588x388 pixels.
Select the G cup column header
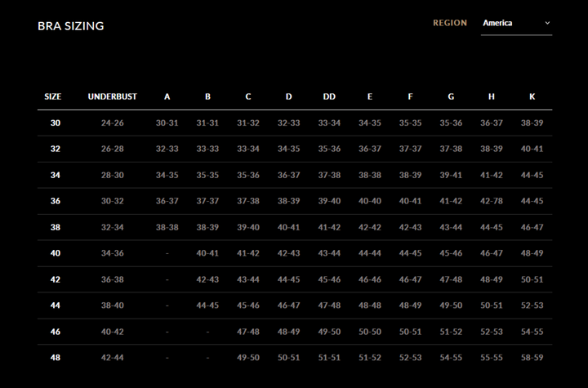tap(451, 96)
